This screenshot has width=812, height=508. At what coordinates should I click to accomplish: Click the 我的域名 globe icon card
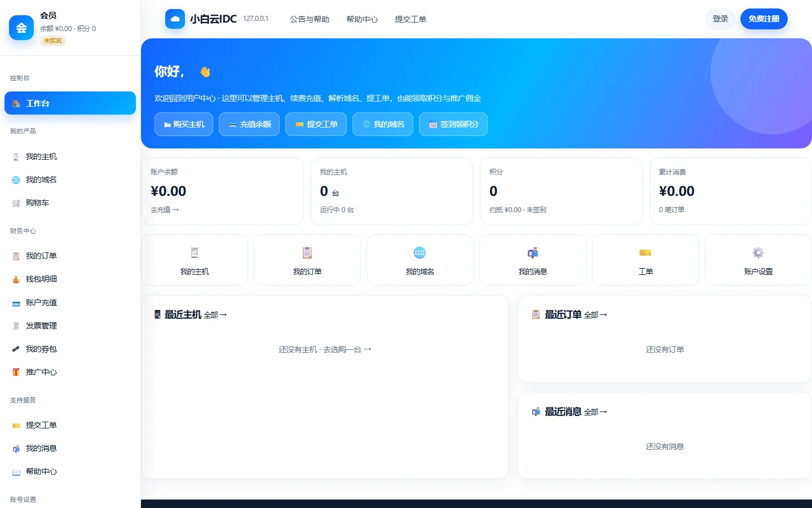pyautogui.click(x=420, y=260)
